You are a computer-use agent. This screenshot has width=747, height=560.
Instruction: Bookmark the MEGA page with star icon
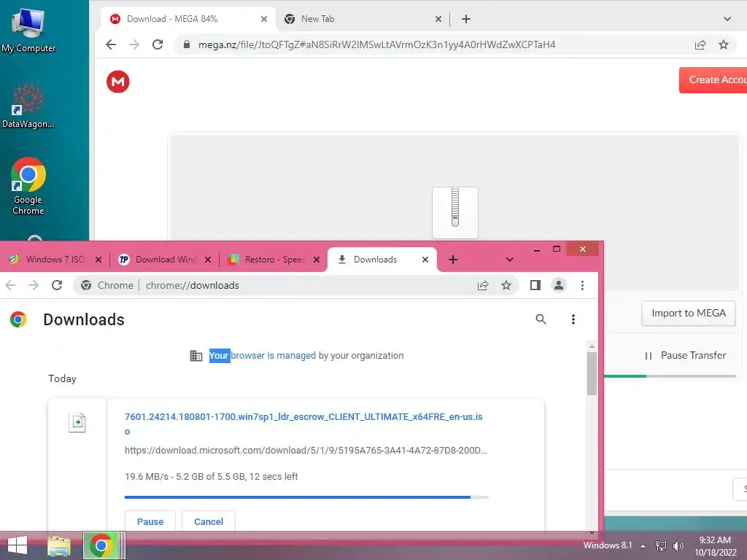click(x=724, y=44)
